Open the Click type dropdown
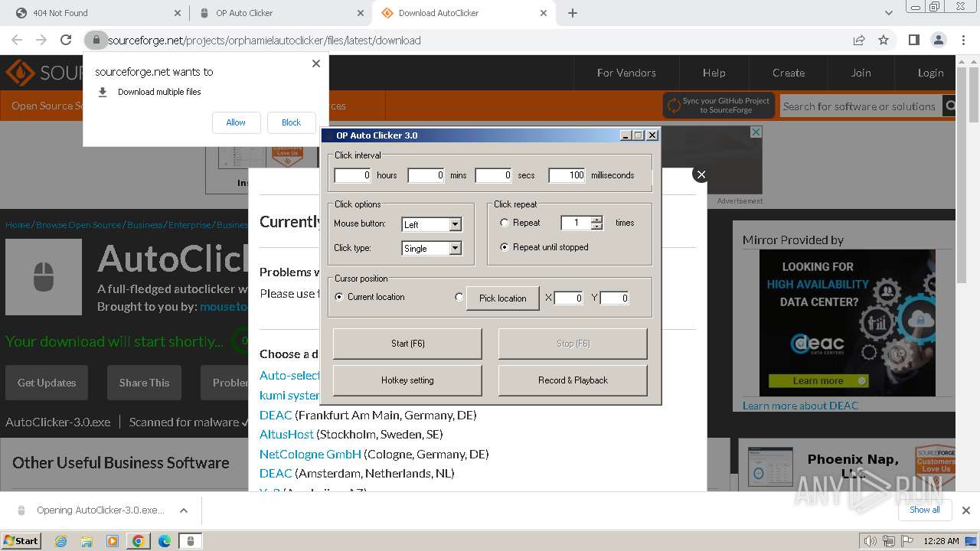The width and height of the screenshot is (980, 551). click(x=456, y=248)
